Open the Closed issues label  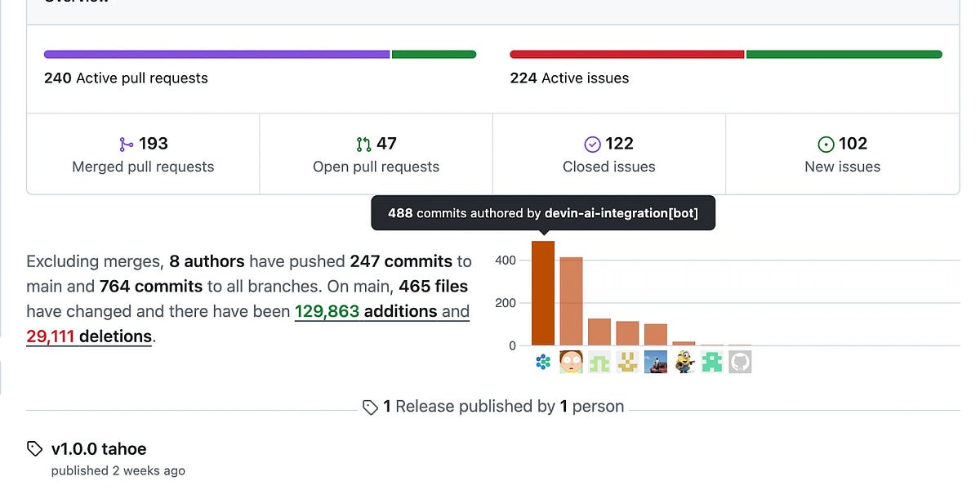pos(608,167)
